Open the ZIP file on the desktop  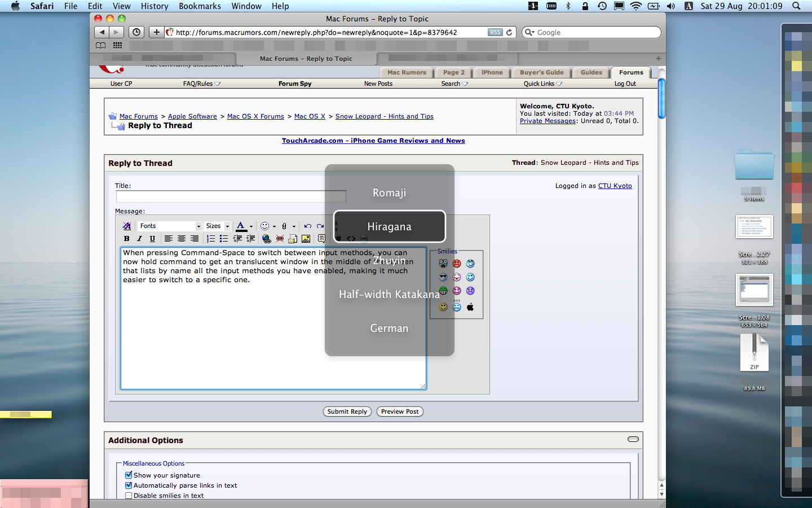[754, 353]
